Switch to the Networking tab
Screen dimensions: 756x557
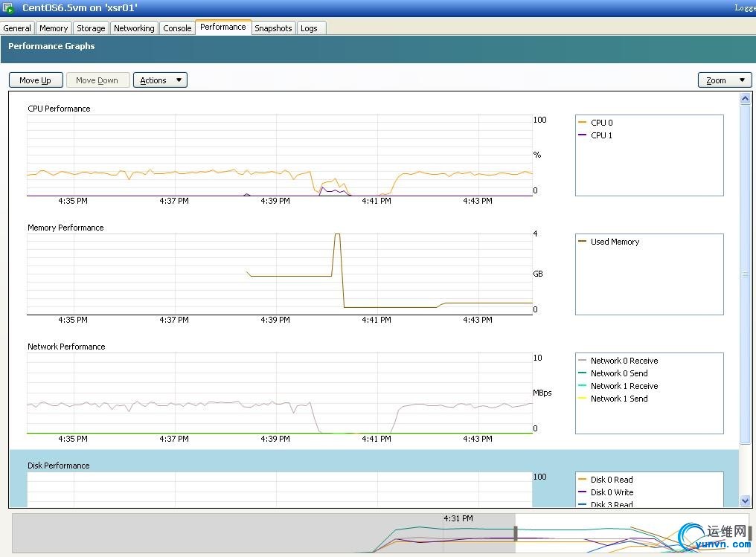click(x=134, y=28)
